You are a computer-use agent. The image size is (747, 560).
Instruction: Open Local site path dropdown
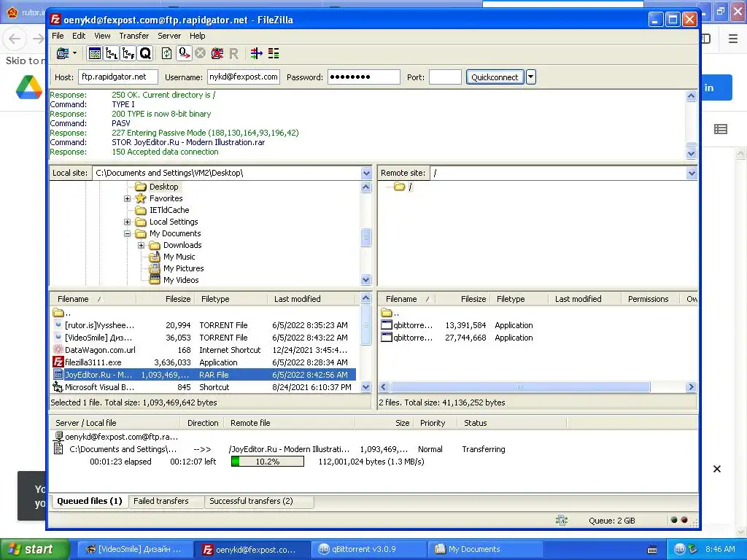[x=366, y=174]
